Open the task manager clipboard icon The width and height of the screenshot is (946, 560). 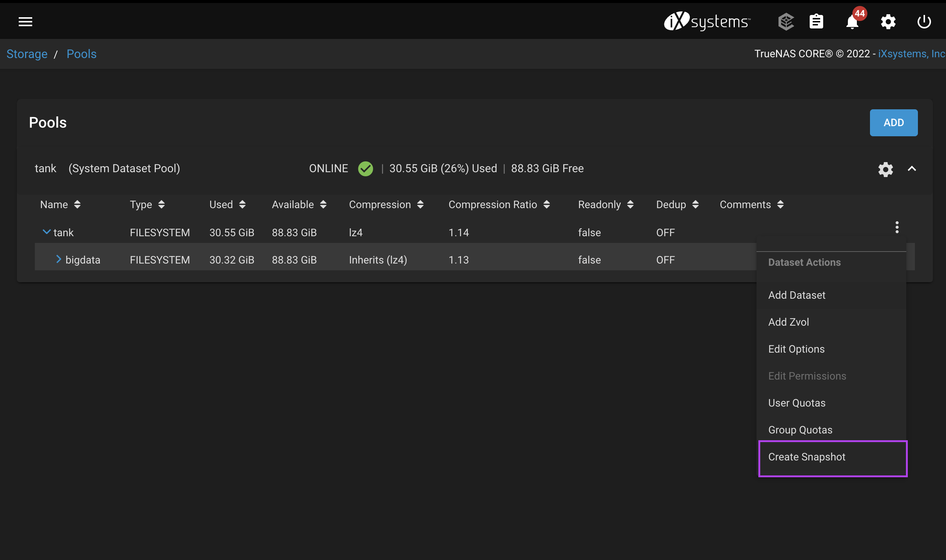click(816, 21)
